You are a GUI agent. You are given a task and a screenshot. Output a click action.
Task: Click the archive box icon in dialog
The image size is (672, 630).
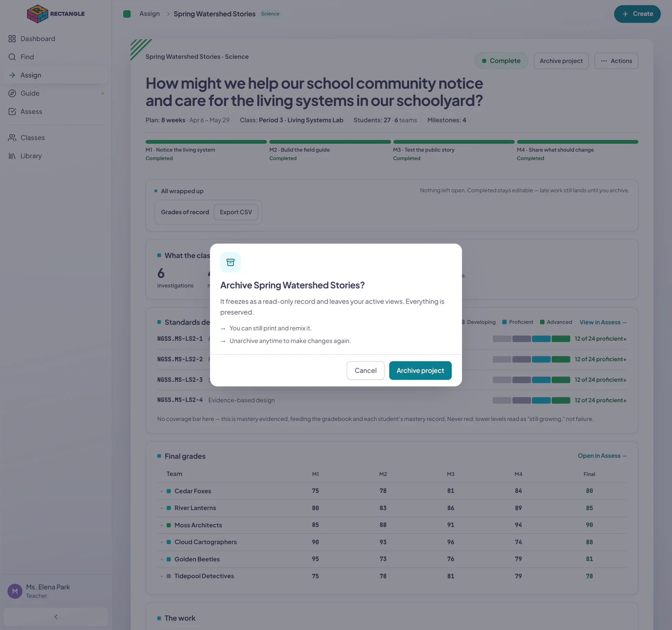(231, 262)
